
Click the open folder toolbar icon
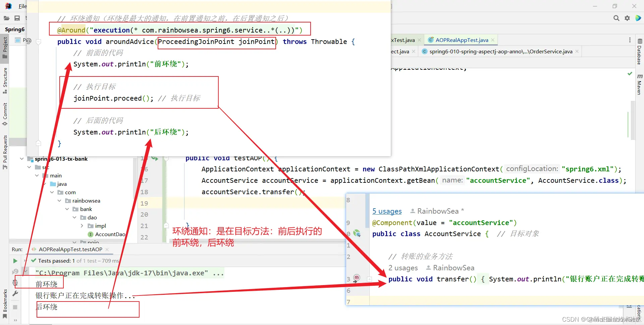tap(7, 18)
